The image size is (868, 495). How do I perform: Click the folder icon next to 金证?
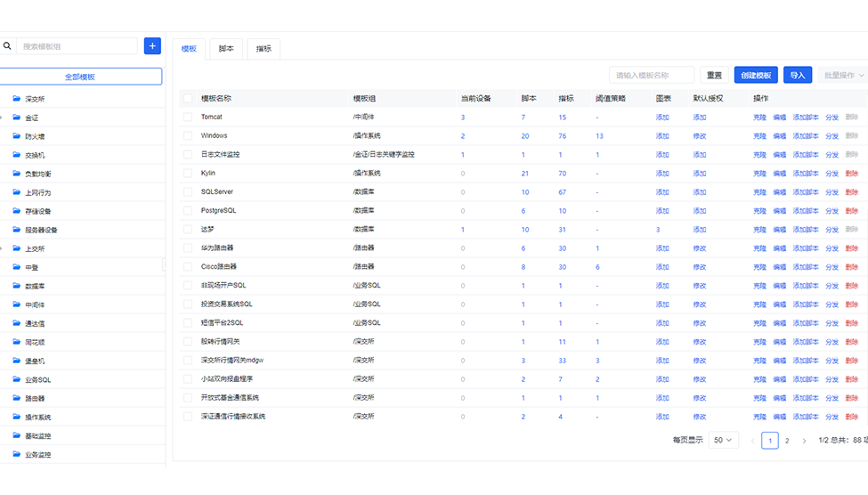point(17,118)
